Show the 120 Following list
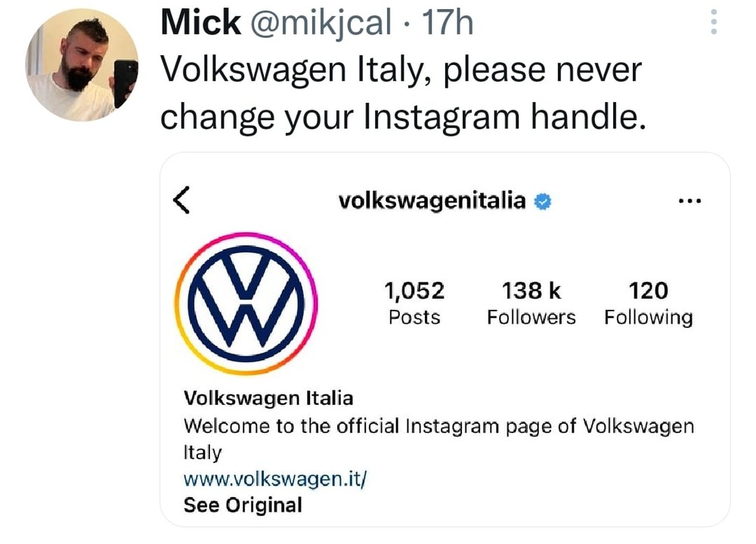 [x=648, y=303]
